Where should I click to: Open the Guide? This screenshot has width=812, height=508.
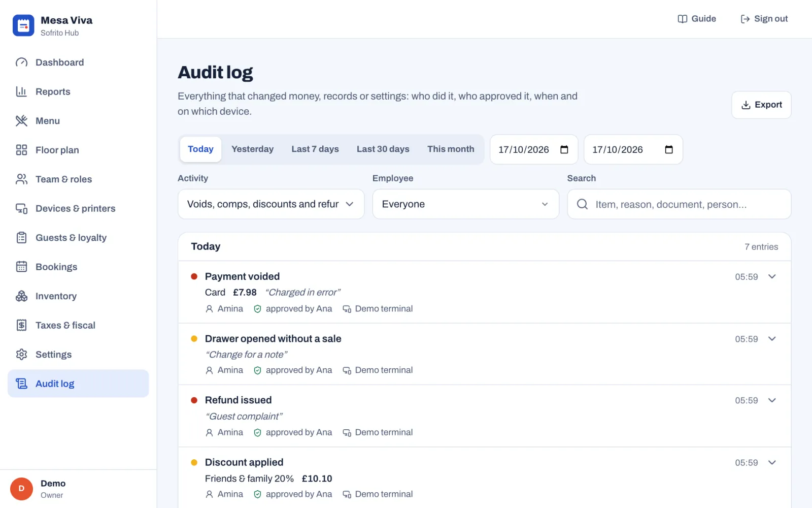coord(697,19)
